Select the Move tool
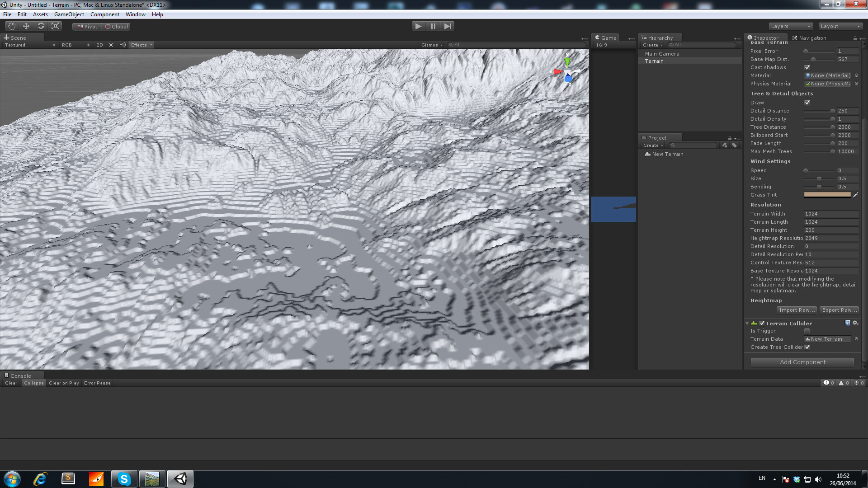Image resolution: width=868 pixels, height=488 pixels. [x=26, y=26]
